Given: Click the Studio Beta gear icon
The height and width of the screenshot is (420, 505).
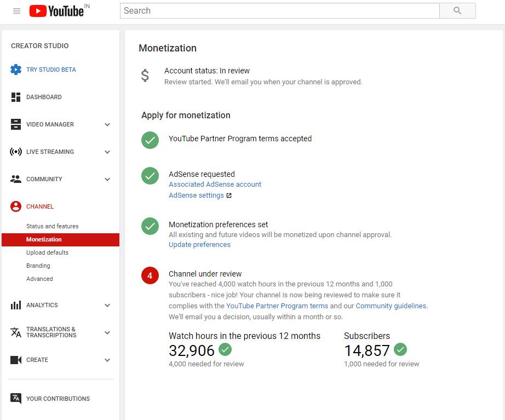Looking at the screenshot, I should (x=16, y=70).
